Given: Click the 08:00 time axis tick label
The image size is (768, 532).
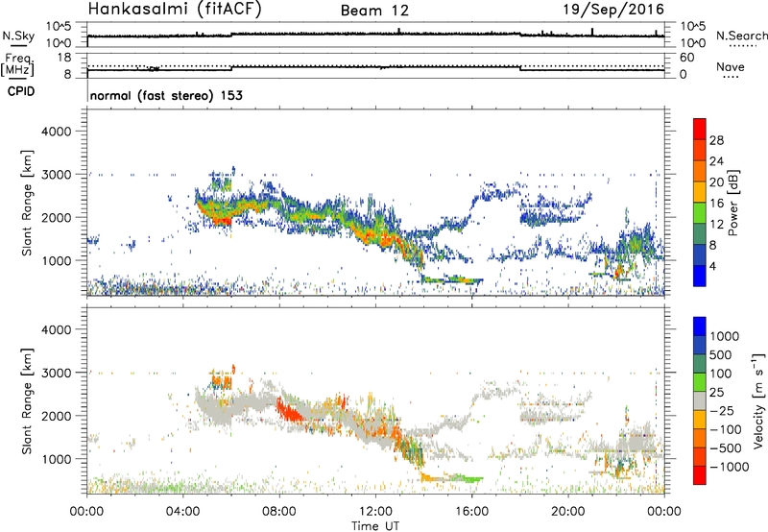Looking at the screenshot, I should [x=279, y=512].
